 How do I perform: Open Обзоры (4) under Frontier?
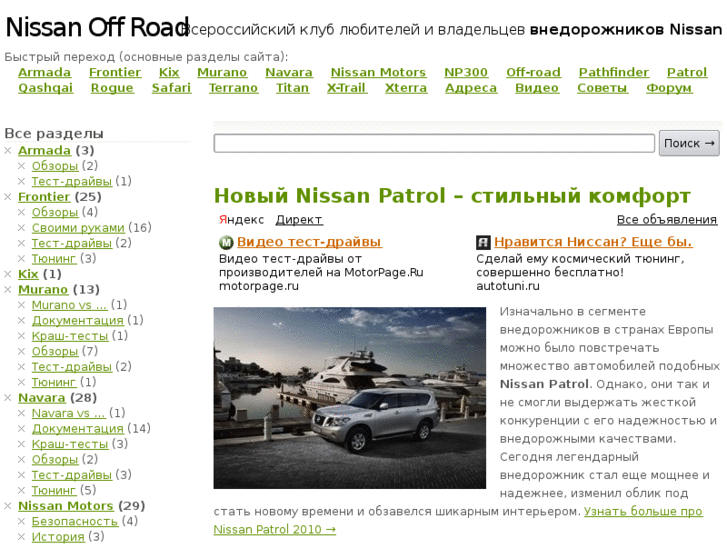pyautogui.click(x=55, y=212)
